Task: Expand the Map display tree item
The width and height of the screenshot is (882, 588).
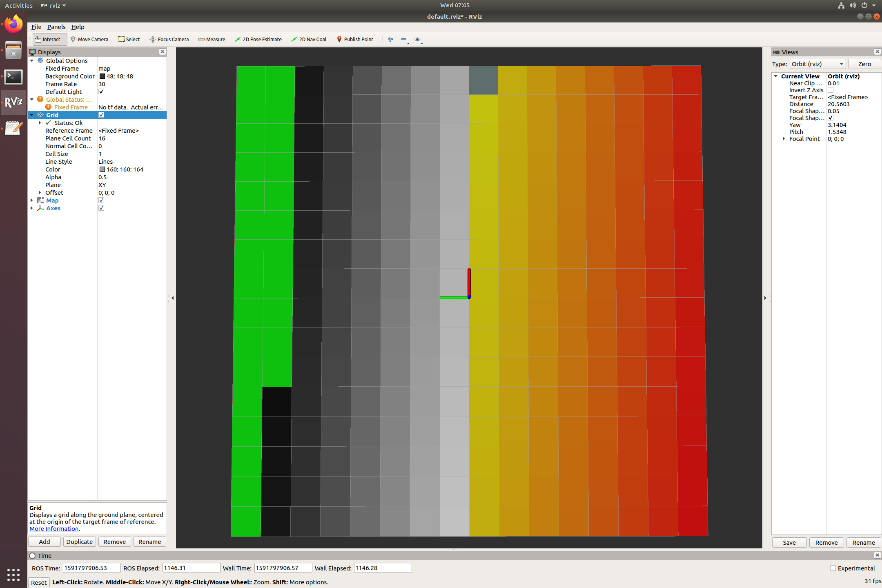Action: [x=32, y=200]
